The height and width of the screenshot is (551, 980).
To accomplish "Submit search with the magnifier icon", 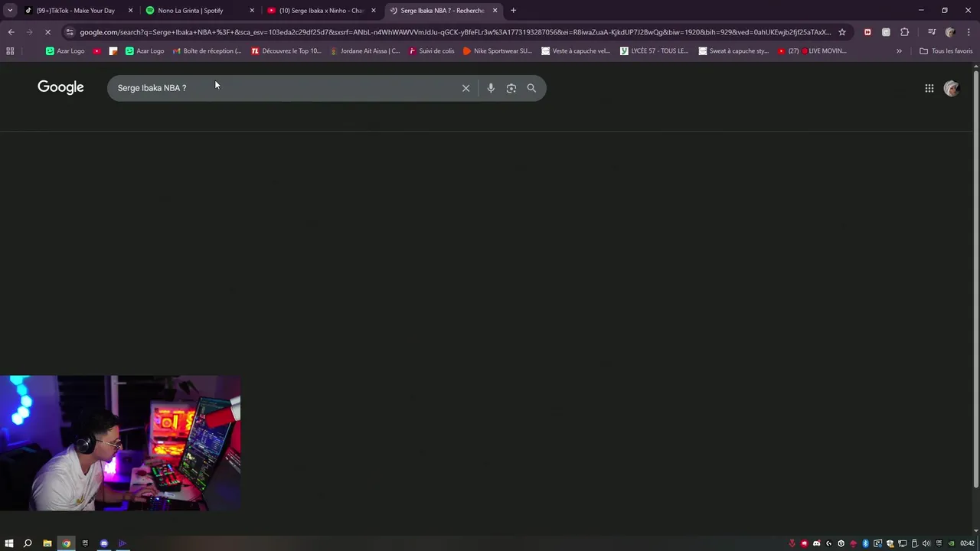I will point(531,88).
